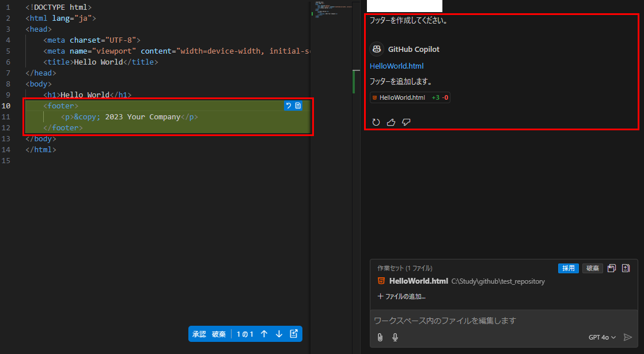Screen dimensions: 644x354
Task: Open the GPT 4o model dropdown
Action: (x=602, y=337)
